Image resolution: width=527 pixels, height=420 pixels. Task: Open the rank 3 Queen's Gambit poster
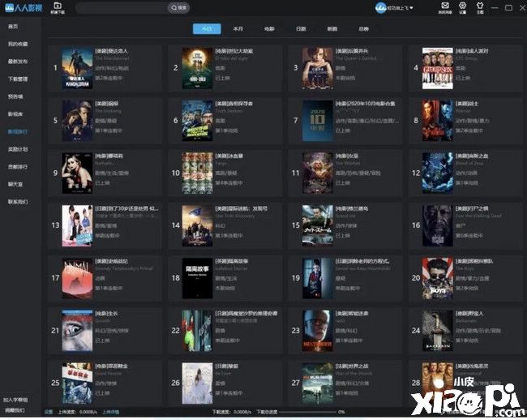point(318,68)
